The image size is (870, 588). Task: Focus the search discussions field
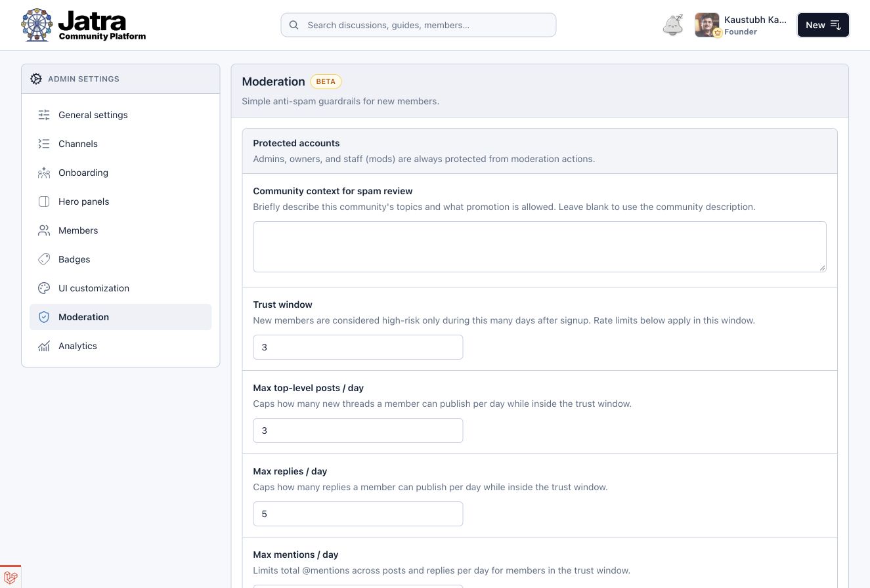point(418,25)
